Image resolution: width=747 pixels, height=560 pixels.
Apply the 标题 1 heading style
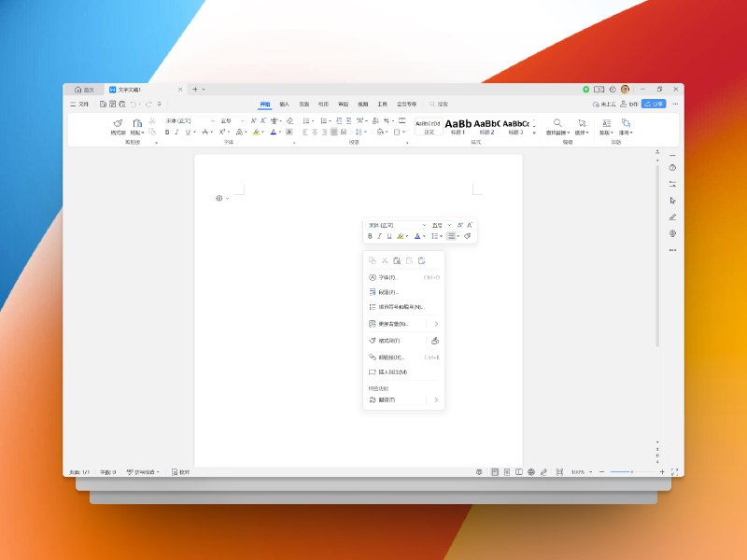click(x=458, y=126)
